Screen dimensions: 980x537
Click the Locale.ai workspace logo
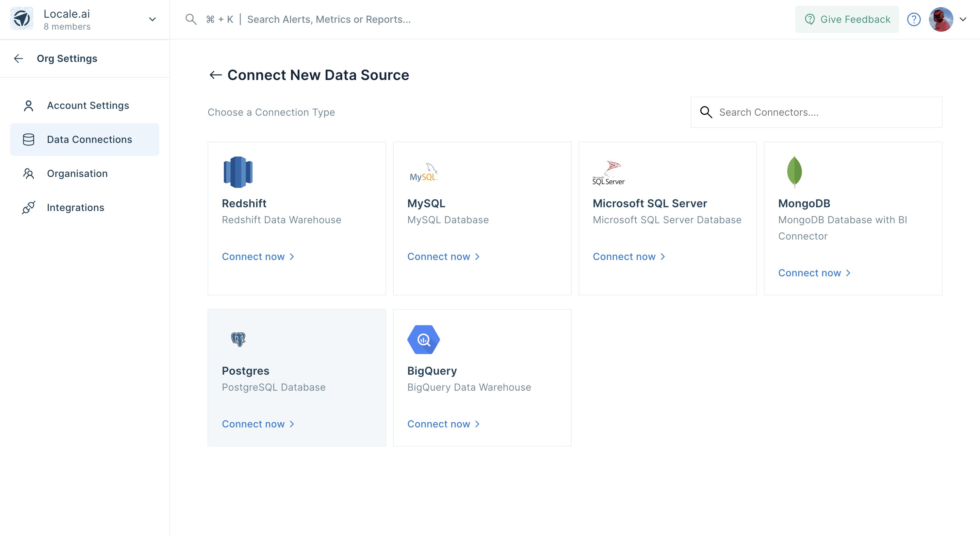(x=22, y=19)
